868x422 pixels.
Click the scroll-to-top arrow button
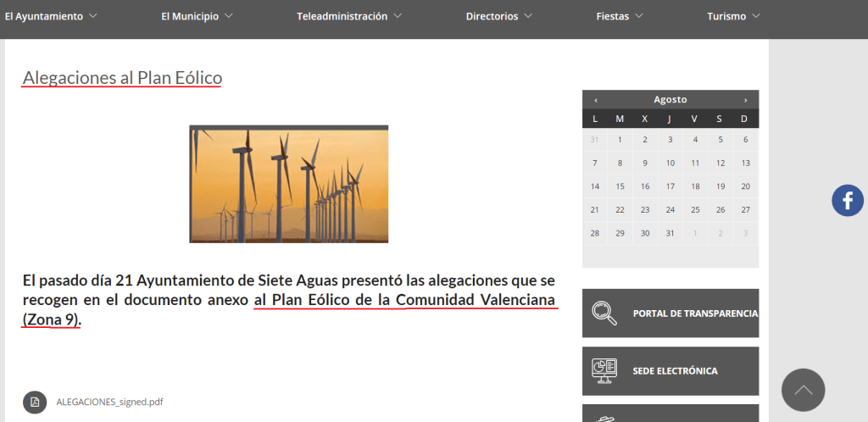click(803, 390)
